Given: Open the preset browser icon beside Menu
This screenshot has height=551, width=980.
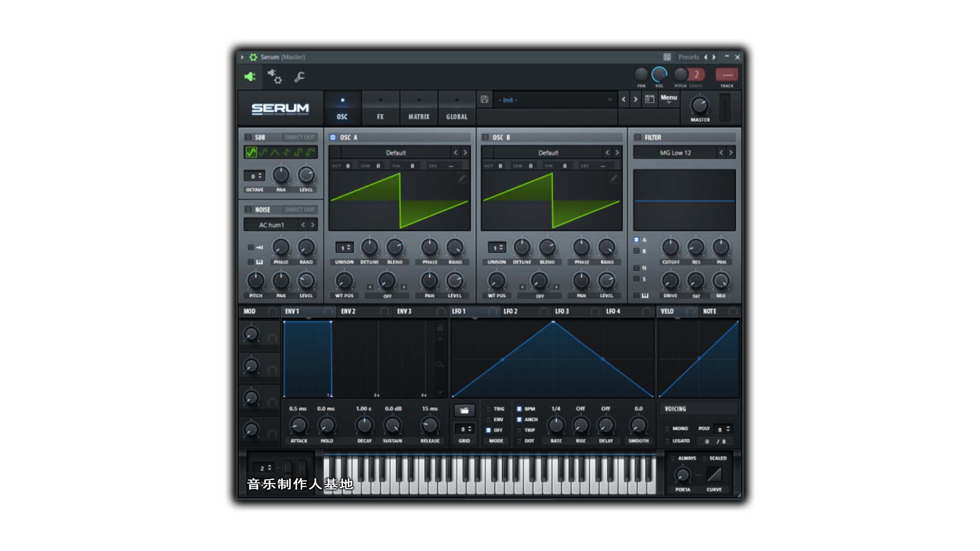Looking at the screenshot, I should pyautogui.click(x=650, y=99).
